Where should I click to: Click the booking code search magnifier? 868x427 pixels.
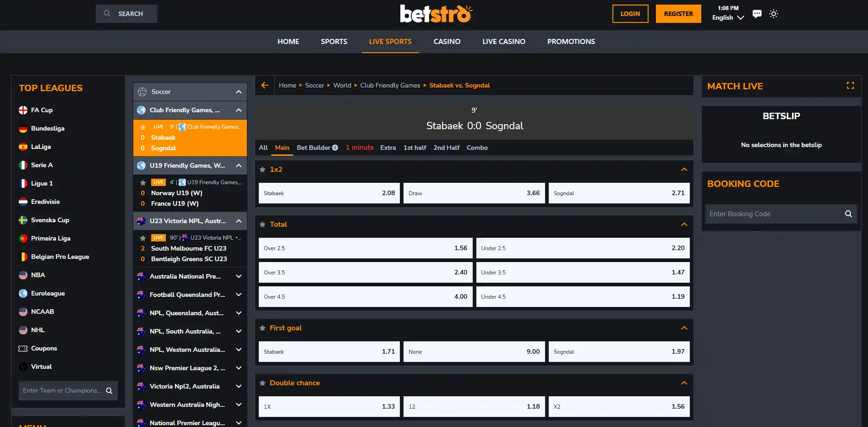[848, 214]
